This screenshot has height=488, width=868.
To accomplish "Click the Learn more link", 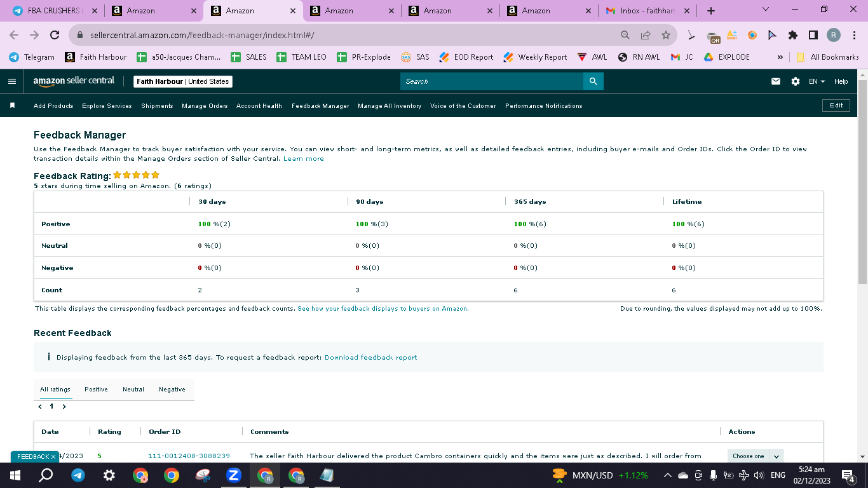I will [304, 159].
